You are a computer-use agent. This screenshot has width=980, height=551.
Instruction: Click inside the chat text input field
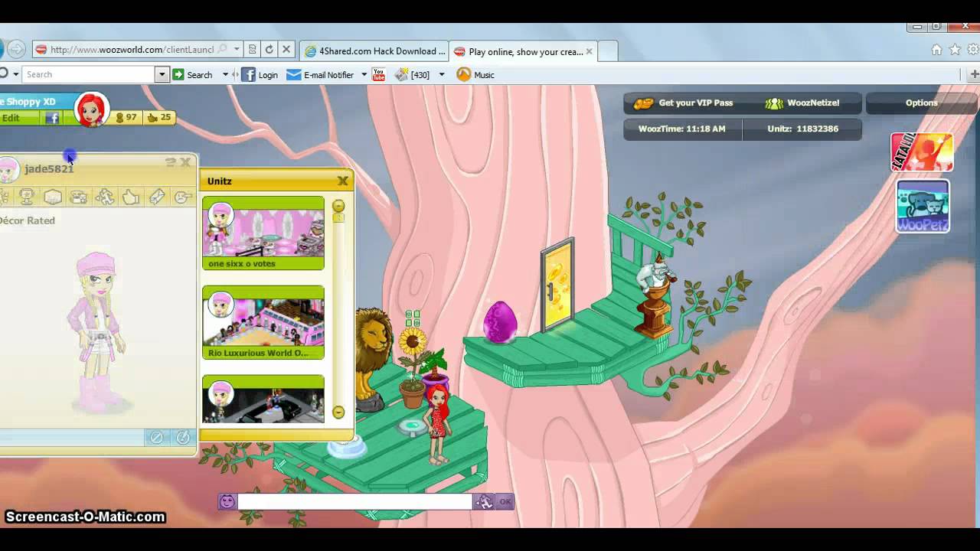tap(354, 501)
